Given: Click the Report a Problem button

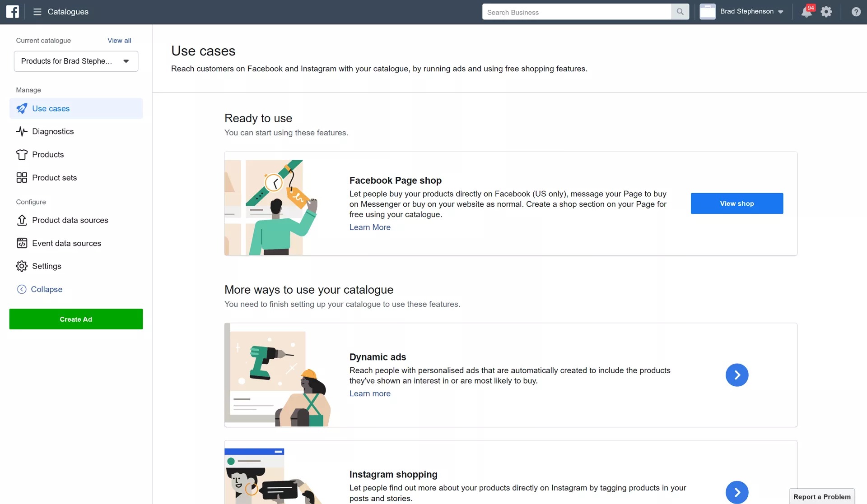Looking at the screenshot, I should coord(822,496).
